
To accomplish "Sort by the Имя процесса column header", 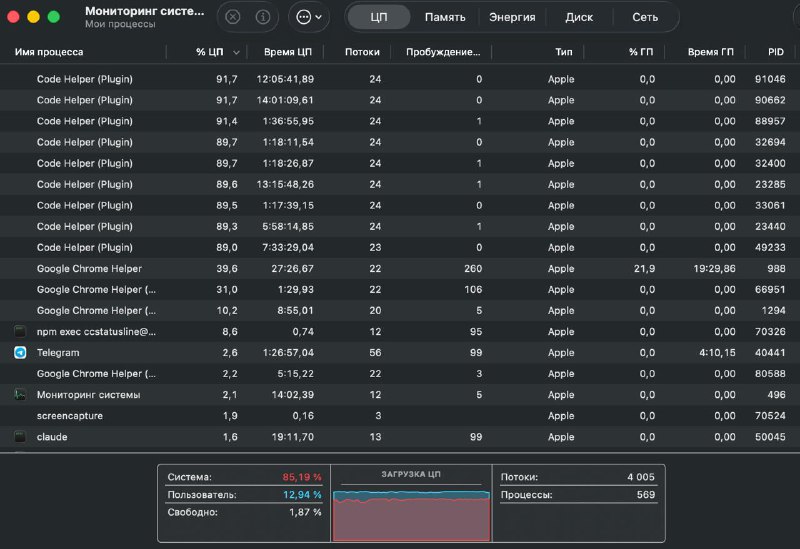I will coord(49,52).
